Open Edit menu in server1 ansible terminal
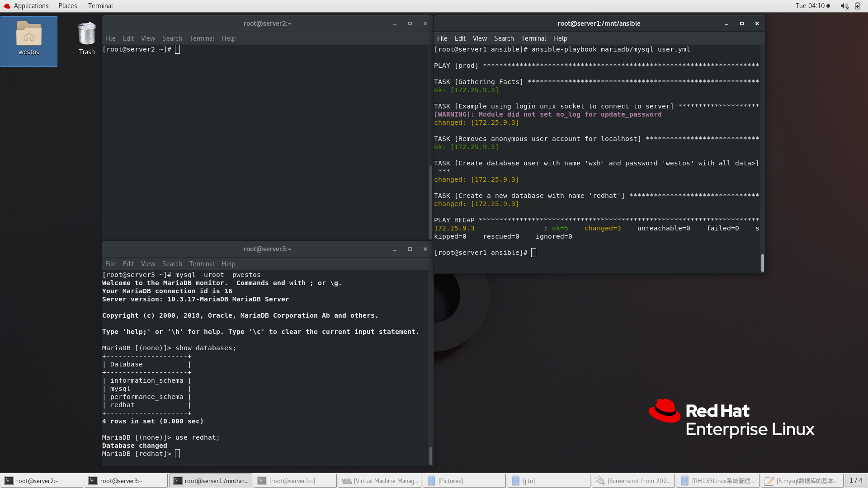This screenshot has width=868, height=488. click(460, 38)
